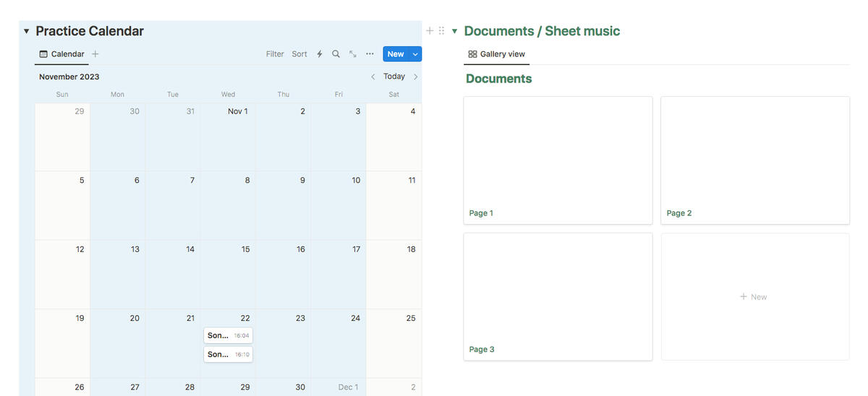The image size is (868, 396).
Task: Create a New calendar entry
Action: coord(396,54)
